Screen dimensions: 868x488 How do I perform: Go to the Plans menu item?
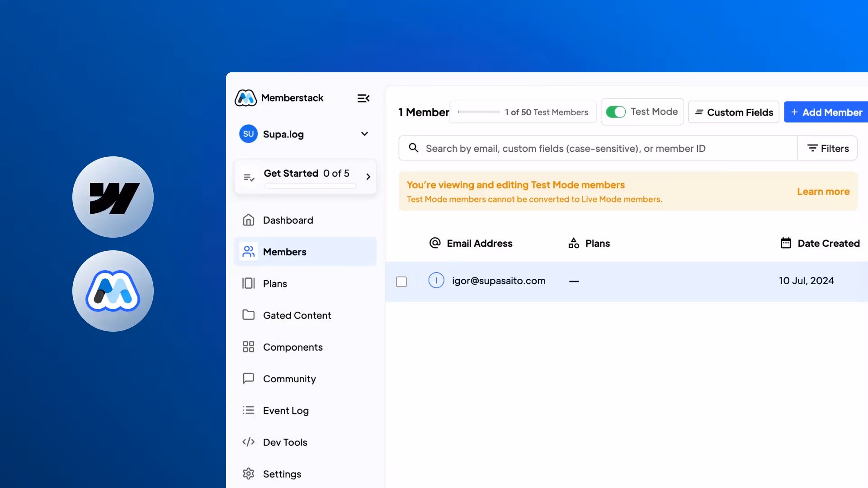[x=275, y=283]
